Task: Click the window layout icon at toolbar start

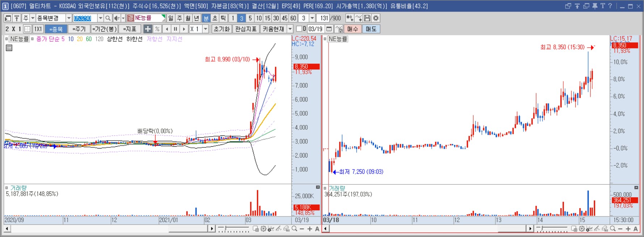Action: tap(8, 18)
